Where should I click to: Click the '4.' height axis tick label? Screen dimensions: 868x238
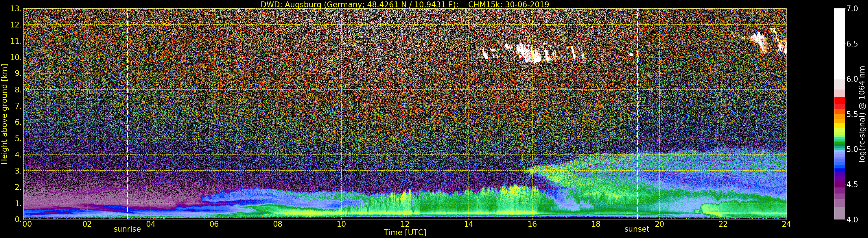18,155
